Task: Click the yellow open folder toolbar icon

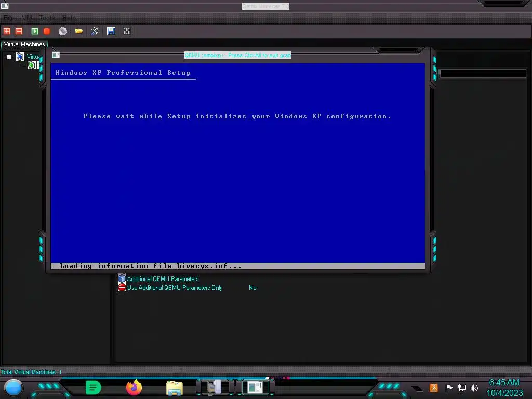Action: pyautogui.click(x=79, y=31)
